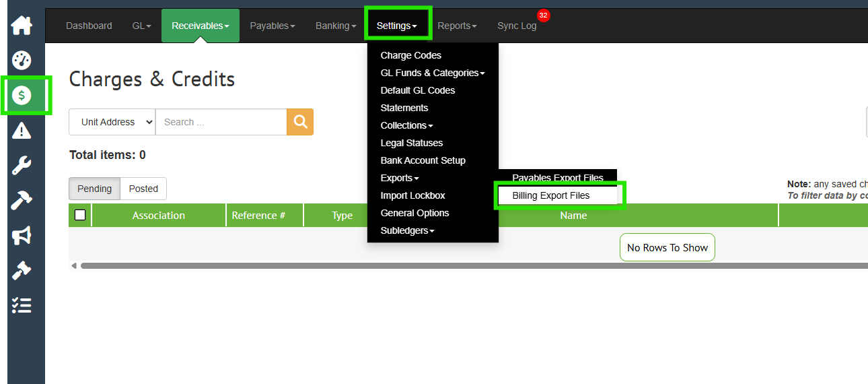The width and height of the screenshot is (868, 384).
Task: Switch to the Posted toggle
Action: coord(143,189)
